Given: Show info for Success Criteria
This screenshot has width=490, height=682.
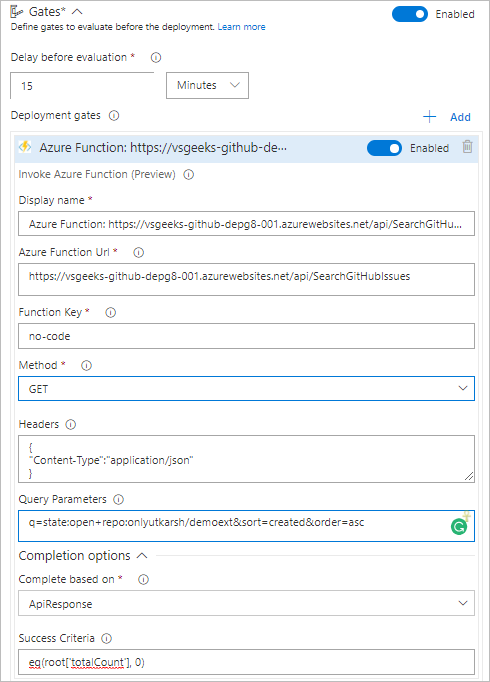Looking at the screenshot, I should point(107,639).
